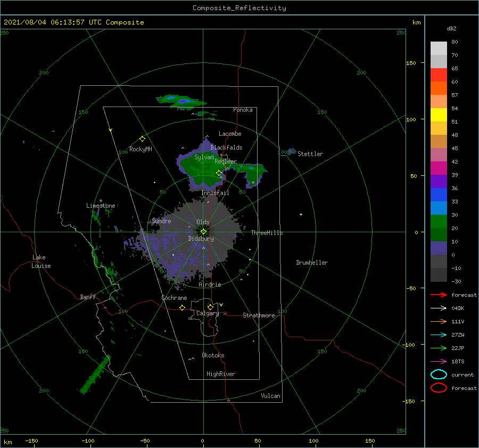This screenshot has height=448, width=479.
Task: Click the yellow V marker right of Calgary diamond
Action: [x=221, y=305]
